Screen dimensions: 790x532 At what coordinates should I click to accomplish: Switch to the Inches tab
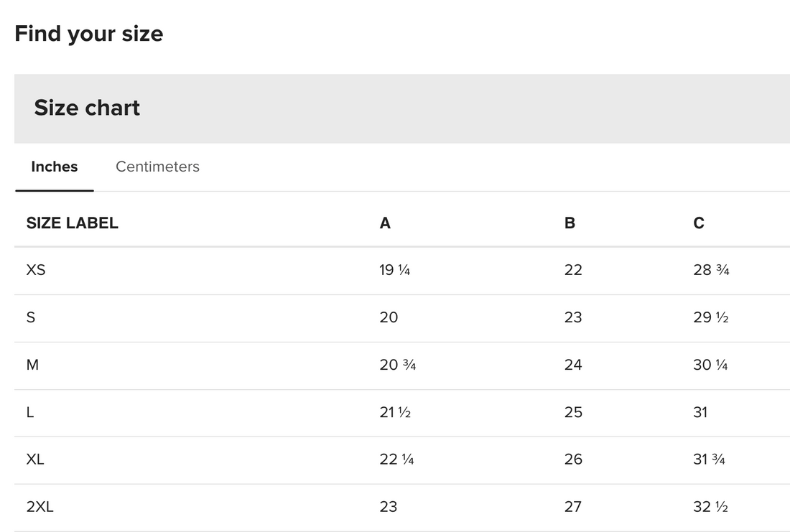click(54, 167)
